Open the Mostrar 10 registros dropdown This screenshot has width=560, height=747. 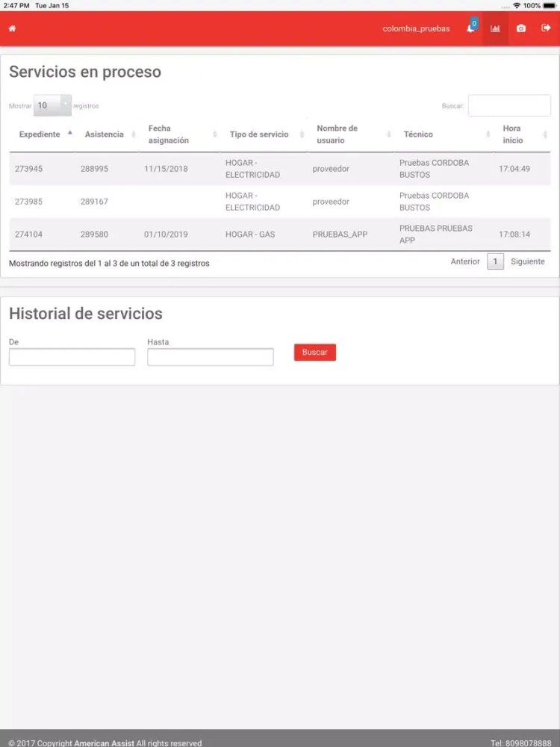(x=52, y=105)
